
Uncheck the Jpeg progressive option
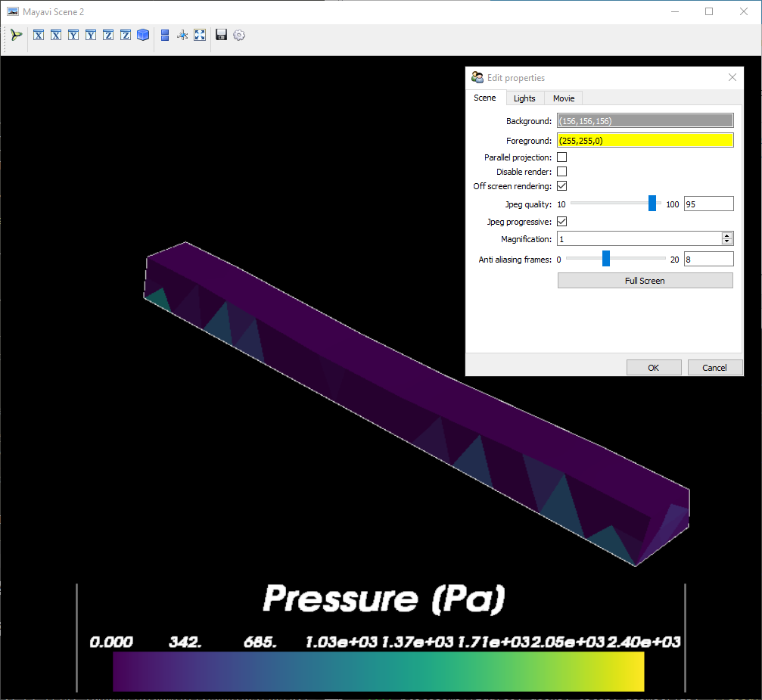click(561, 221)
